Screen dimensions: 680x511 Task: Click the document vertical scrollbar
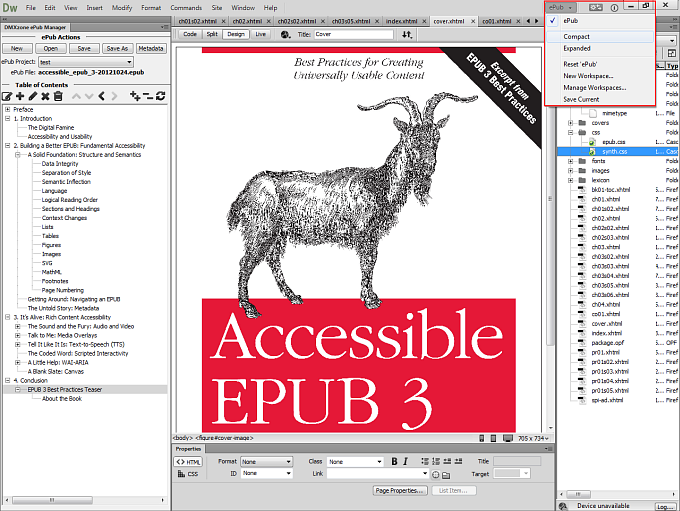click(x=550, y=198)
